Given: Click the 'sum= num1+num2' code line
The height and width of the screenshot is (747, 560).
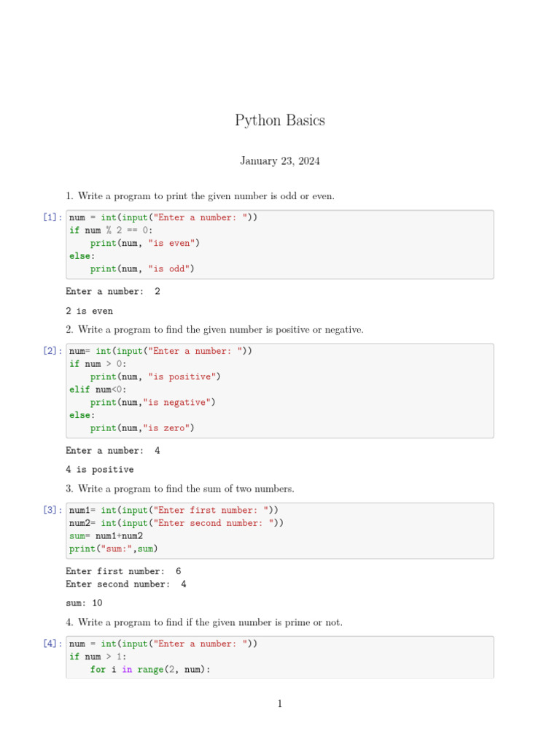Looking at the screenshot, I should click(106, 535).
